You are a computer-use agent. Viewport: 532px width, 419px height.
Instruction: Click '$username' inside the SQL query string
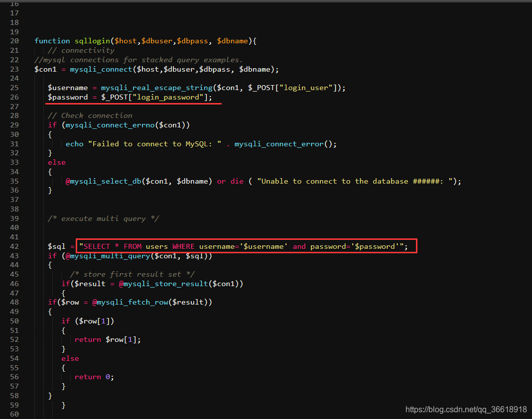[x=264, y=246]
